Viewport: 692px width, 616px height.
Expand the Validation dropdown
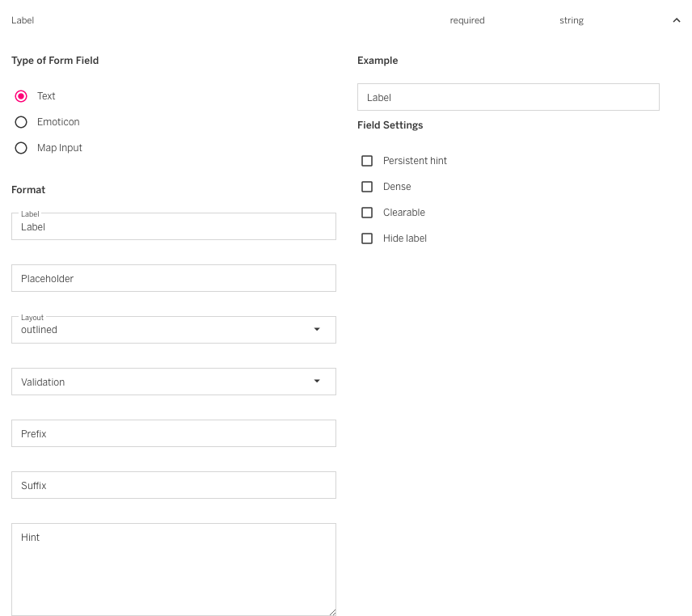[162, 382]
